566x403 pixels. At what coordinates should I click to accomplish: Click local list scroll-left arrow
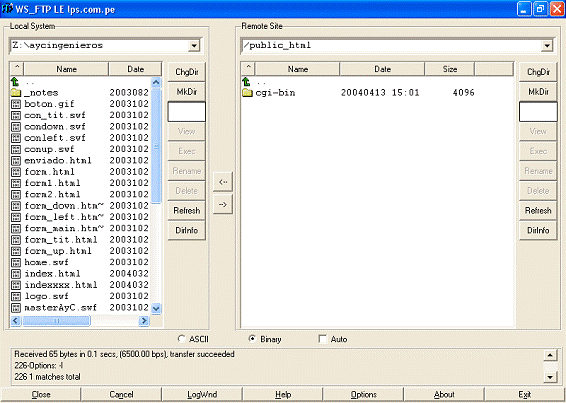coord(16,320)
